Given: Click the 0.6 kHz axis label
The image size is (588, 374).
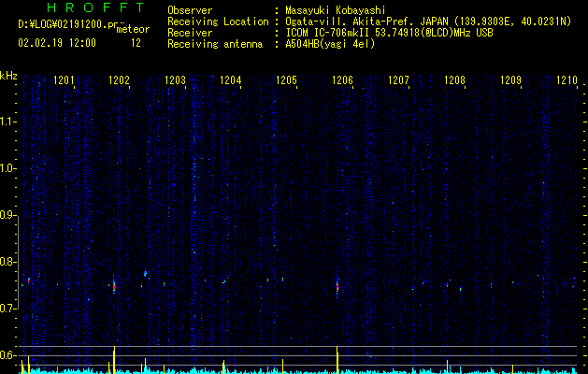Looking at the screenshot, I should point(8,355).
